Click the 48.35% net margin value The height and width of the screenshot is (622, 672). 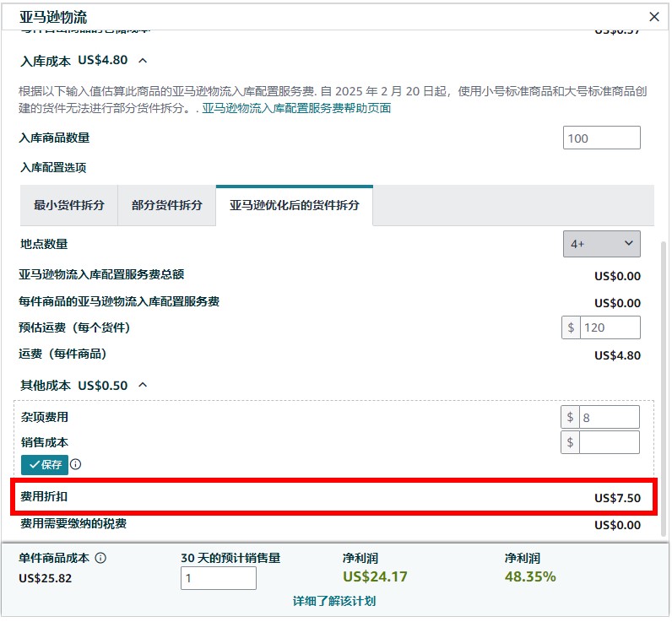tap(530, 577)
